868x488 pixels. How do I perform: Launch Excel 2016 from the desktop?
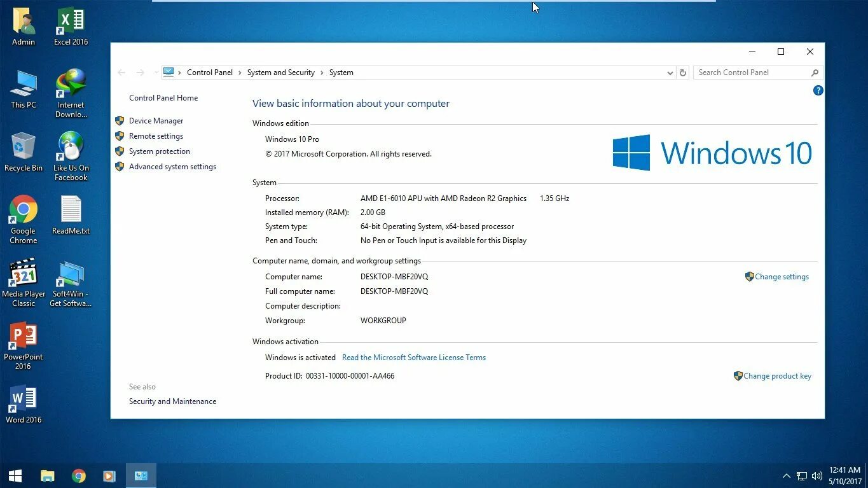pos(71,27)
